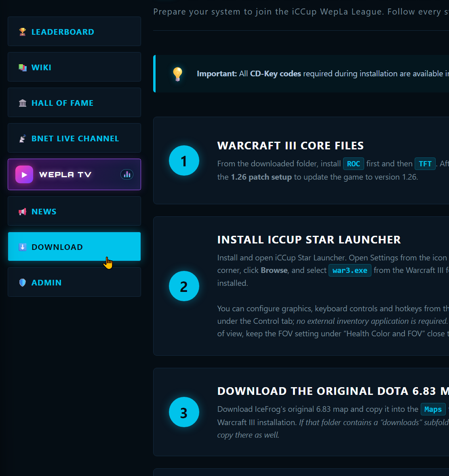Open the WepLa TV button
The height and width of the screenshot is (476, 449).
click(x=74, y=174)
